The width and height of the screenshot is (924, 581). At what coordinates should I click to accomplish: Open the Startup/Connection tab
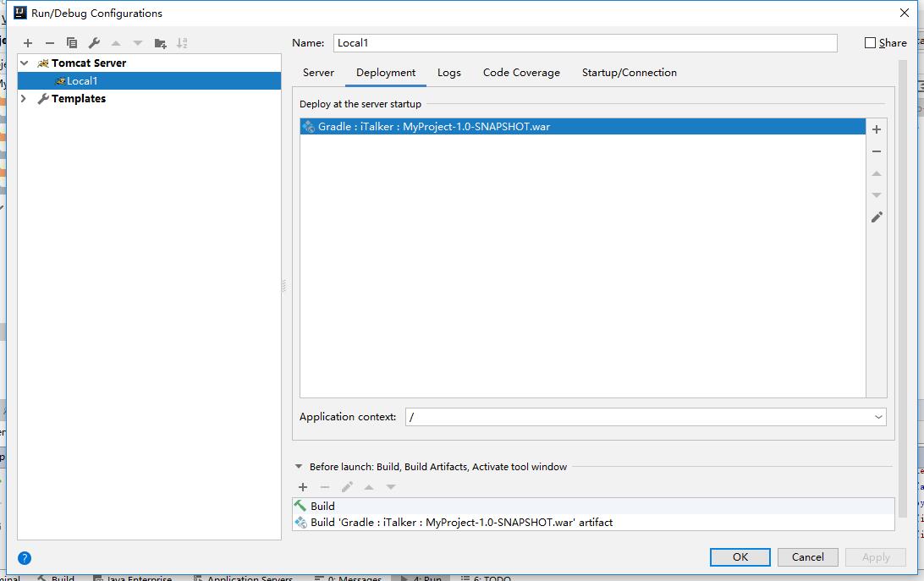coord(630,73)
